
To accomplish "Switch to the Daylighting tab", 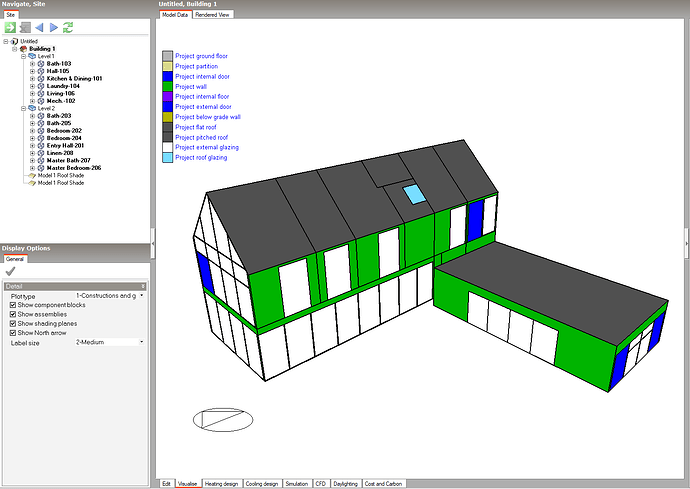I will (345, 484).
